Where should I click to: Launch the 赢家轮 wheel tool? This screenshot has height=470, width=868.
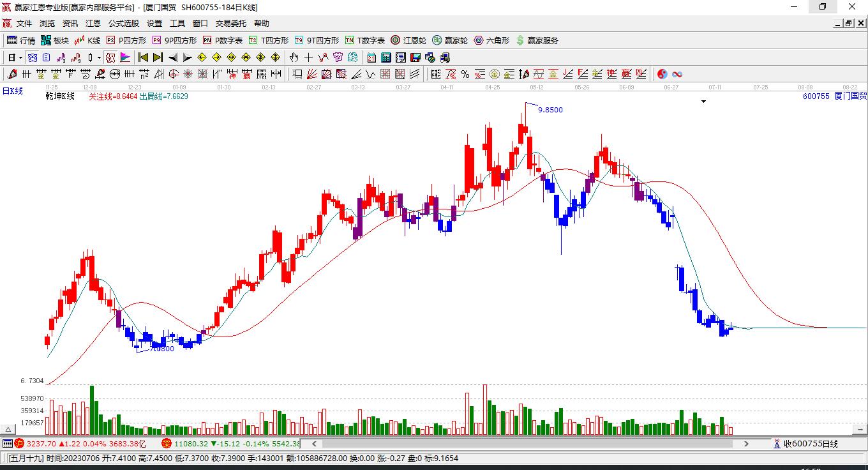[450, 40]
